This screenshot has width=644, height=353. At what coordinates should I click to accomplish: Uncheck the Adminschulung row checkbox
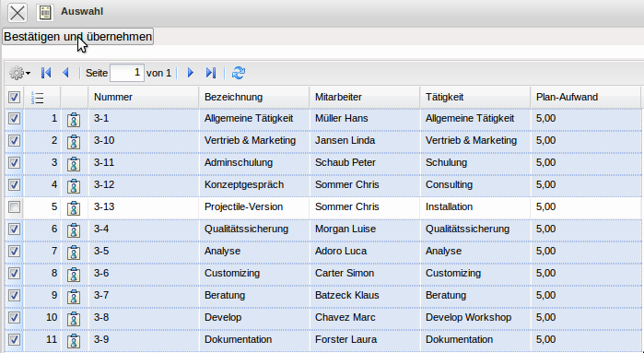pos(14,163)
